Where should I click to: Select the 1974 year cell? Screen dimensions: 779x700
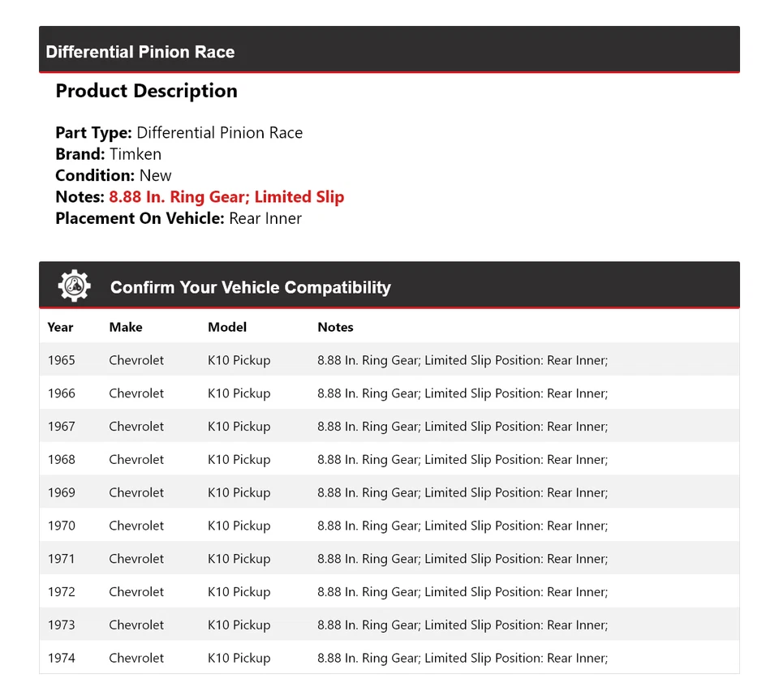pyautogui.click(x=61, y=658)
